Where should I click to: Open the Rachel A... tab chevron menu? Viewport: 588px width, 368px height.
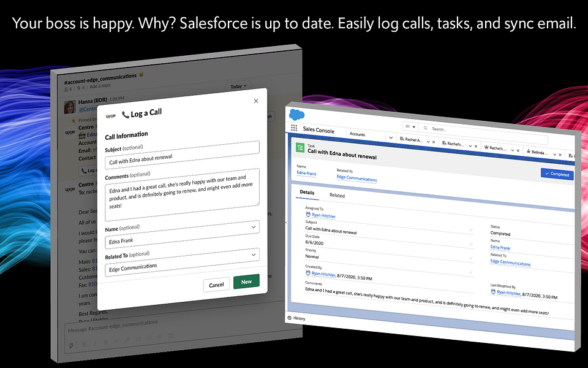point(428,142)
